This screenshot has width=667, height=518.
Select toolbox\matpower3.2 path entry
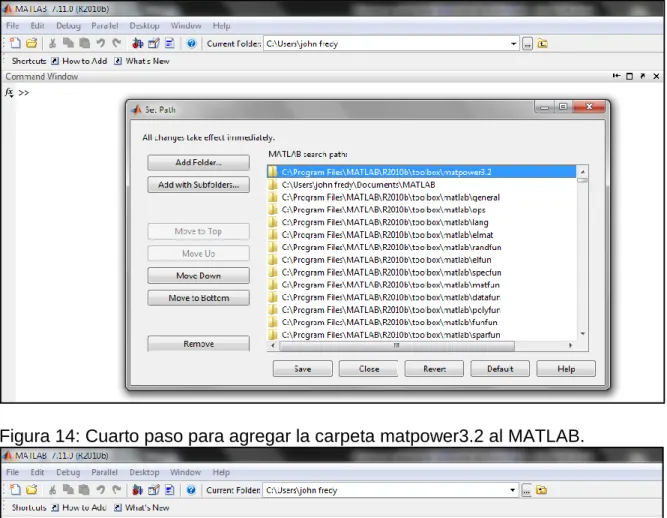point(421,172)
